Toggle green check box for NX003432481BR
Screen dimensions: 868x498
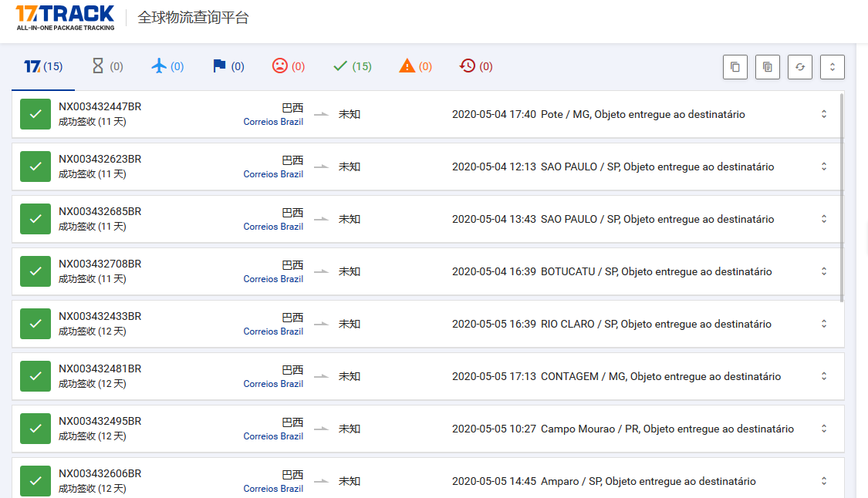(35, 376)
